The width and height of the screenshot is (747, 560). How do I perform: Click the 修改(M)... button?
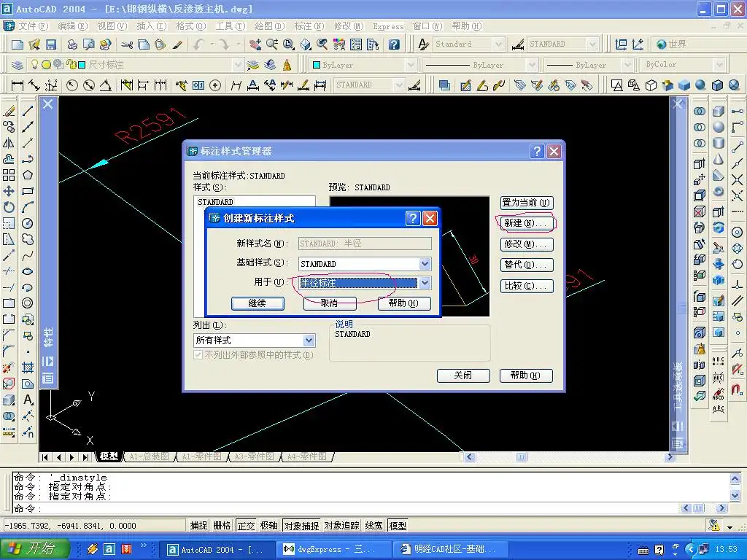click(527, 244)
